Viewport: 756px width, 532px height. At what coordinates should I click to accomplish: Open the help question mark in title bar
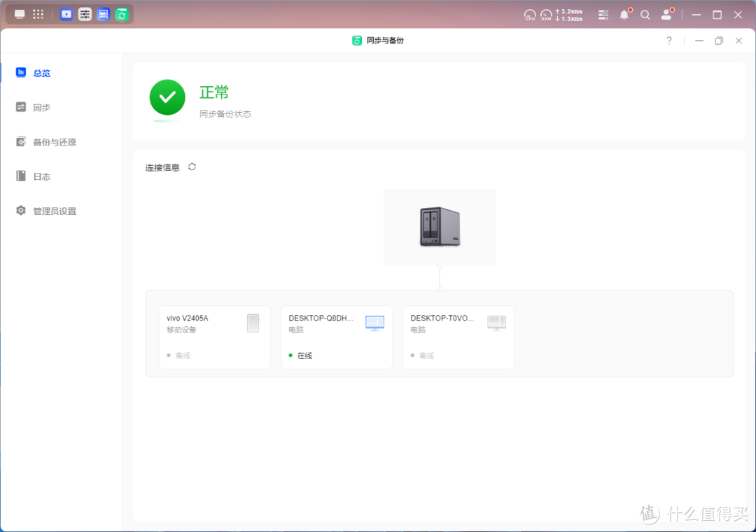(668, 41)
